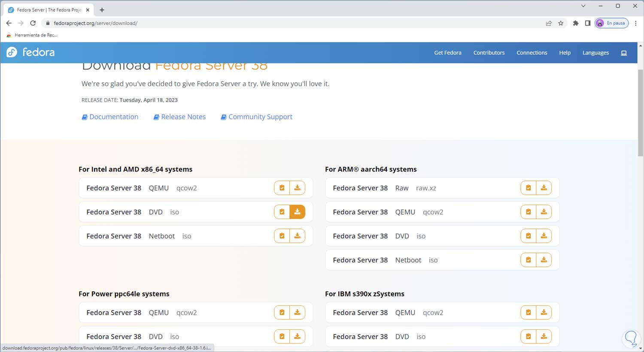This screenshot has height=352, width=644.
Task: Reload the current page
Action: click(33, 23)
